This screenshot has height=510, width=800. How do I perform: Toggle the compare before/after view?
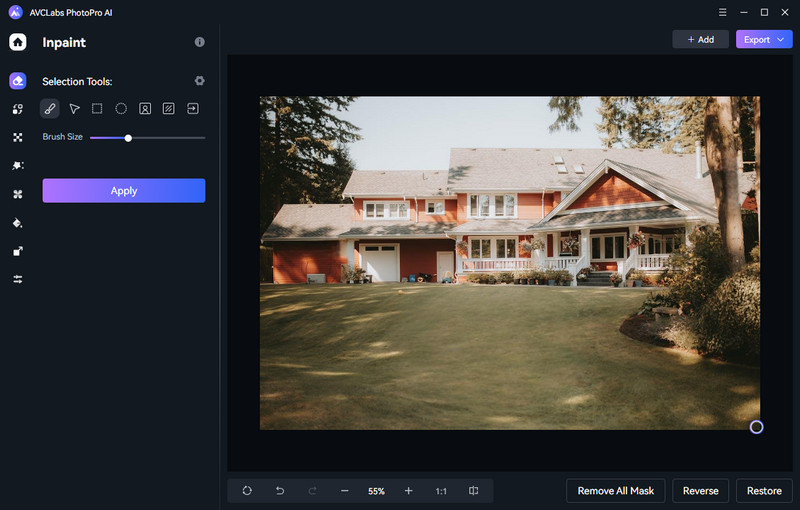473,491
